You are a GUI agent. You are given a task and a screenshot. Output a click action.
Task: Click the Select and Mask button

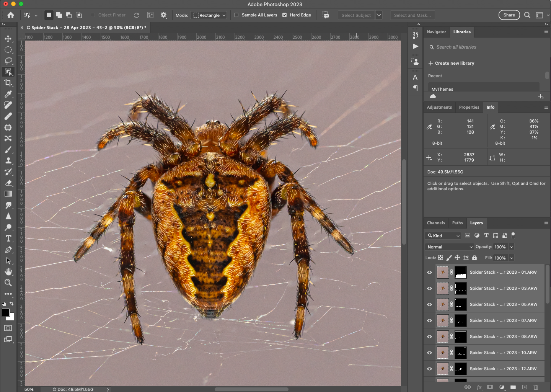pyautogui.click(x=412, y=15)
